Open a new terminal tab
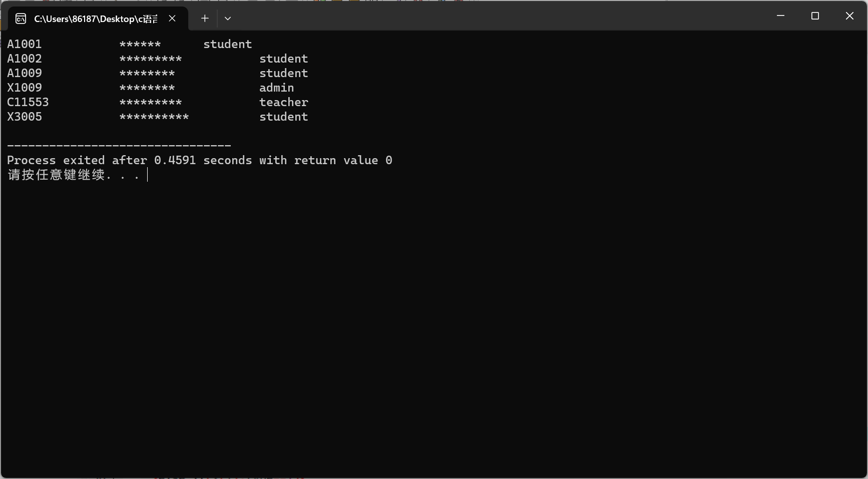The image size is (868, 479). pos(205,19)
